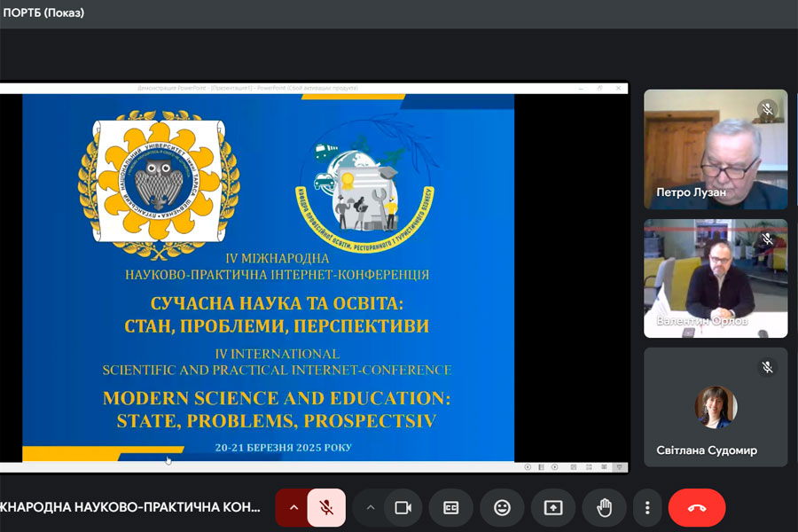Select Валентин Орлов's video tile
This screenshot has height=532, width=798.
pyautogui.click(x=715, y=278)
